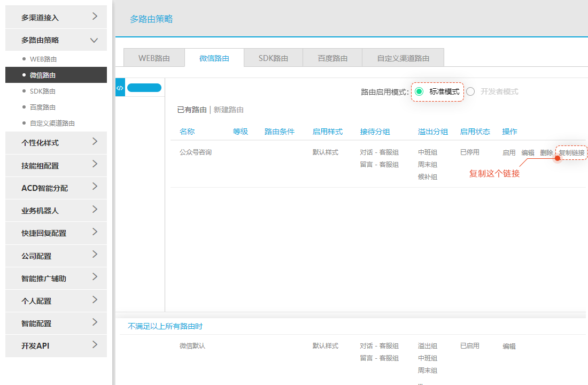Expand the 技能组配置 sidebar menu

56,165
